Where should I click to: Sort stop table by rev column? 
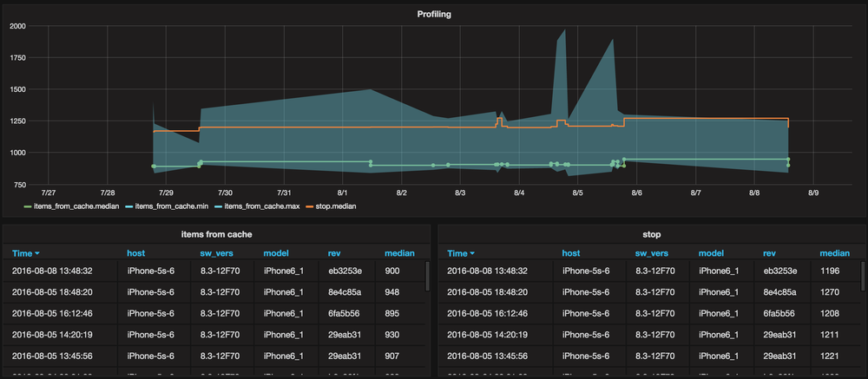pos(769,253)
